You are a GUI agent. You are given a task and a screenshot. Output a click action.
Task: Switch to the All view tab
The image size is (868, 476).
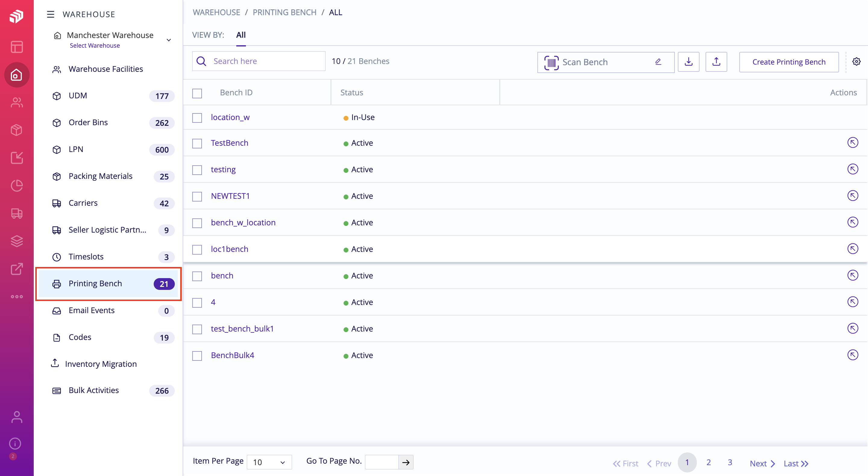(241, 35)
